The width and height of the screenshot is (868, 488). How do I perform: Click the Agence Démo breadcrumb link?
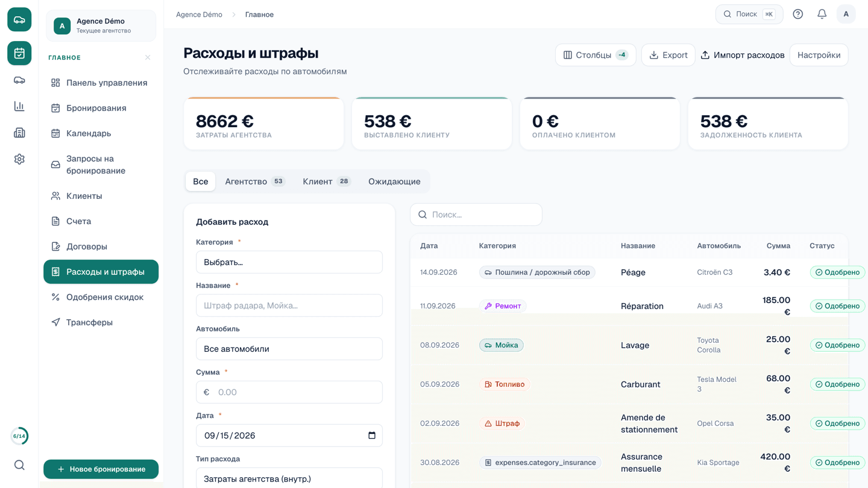199,14
